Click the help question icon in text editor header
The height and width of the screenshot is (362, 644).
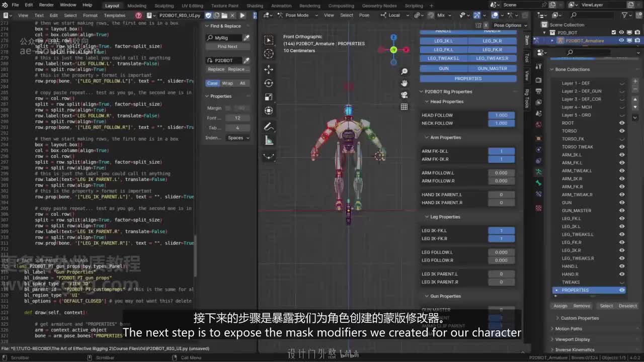click(x=138, y=16)
